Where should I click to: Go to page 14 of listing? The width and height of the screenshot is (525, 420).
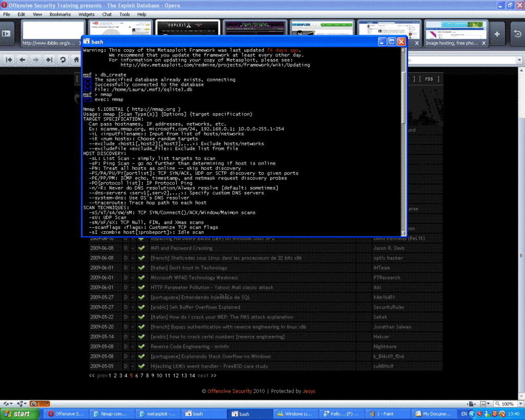coord(192,376)
